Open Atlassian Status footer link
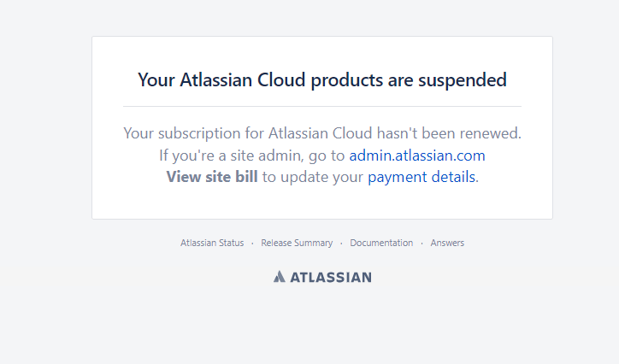The height and width of the screenshot is (364, 619). tap(212, 243)
